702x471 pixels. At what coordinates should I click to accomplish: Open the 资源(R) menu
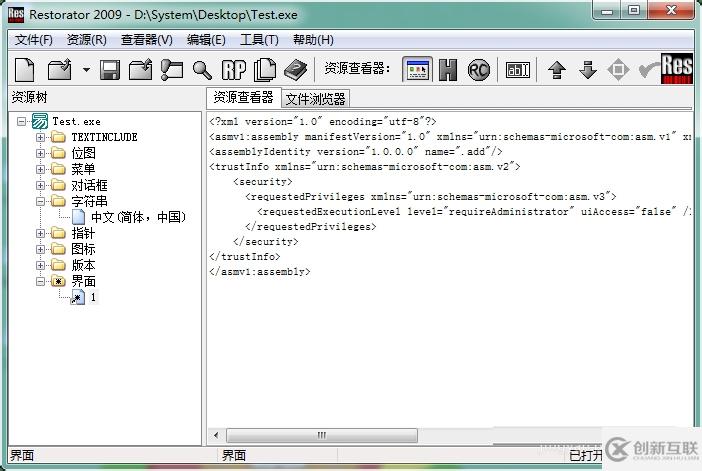(x=86, y=40)
